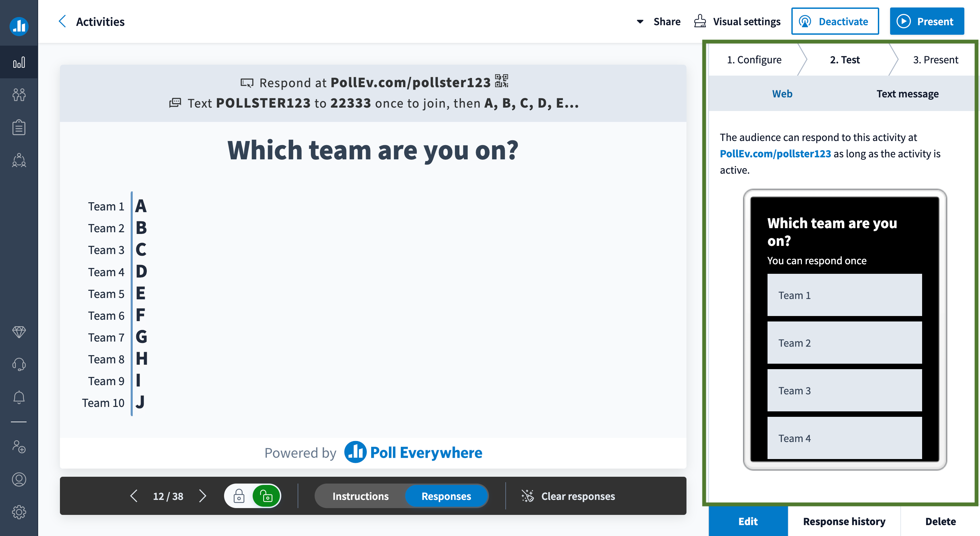Click the Team 1 option A row
Viewport: 980px width, 536px height.
click(117, 206)
